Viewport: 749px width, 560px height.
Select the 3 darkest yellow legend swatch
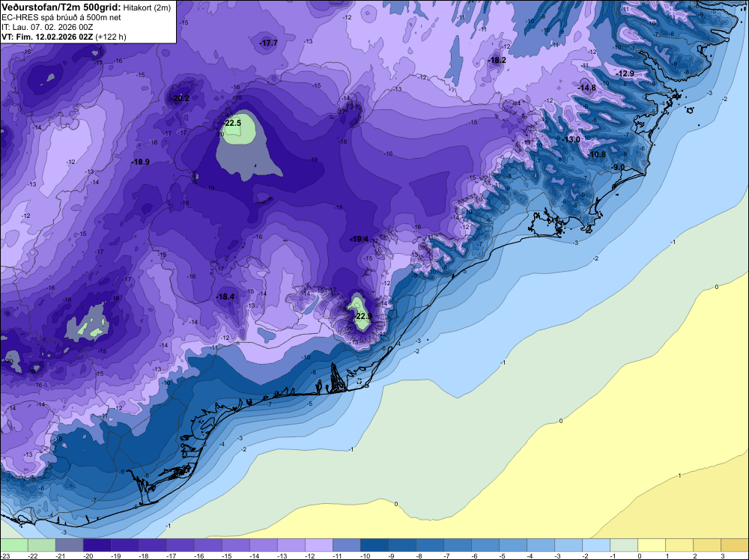(x=734, y=545)
